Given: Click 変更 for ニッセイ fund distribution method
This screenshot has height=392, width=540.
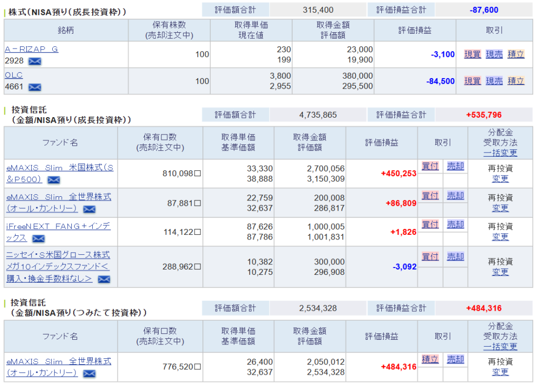Looking at the screenshot, I should [x=500, y=272].
